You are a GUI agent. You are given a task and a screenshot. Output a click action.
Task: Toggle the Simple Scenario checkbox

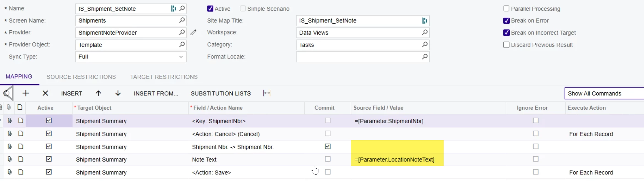(x=243, y=9)
